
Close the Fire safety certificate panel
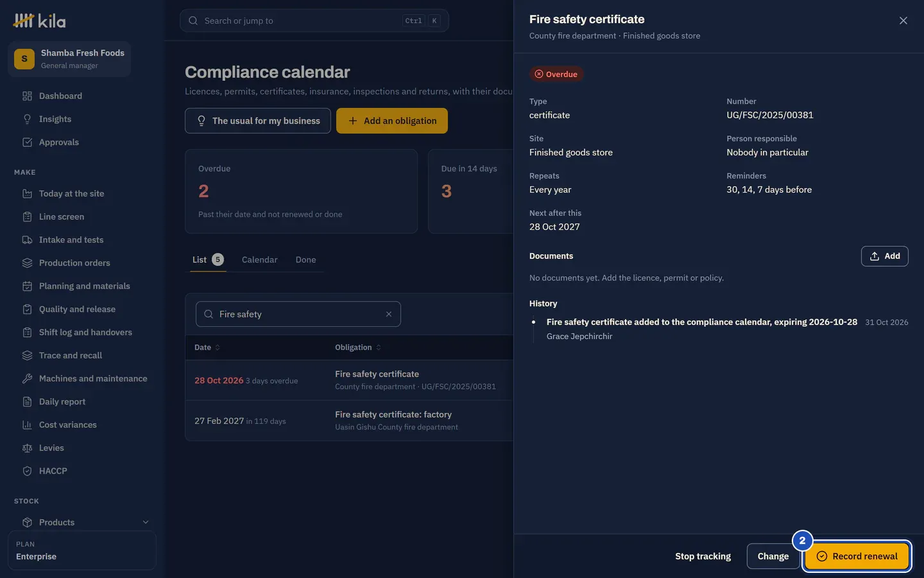[x=903, y=21]
